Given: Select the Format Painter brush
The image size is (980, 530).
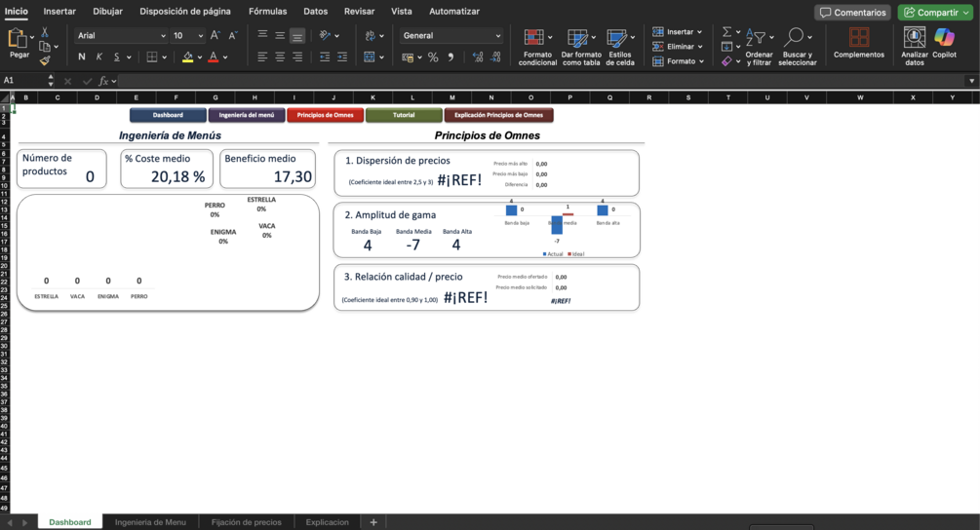Looking at the screenshot, I should click(45, 60).
